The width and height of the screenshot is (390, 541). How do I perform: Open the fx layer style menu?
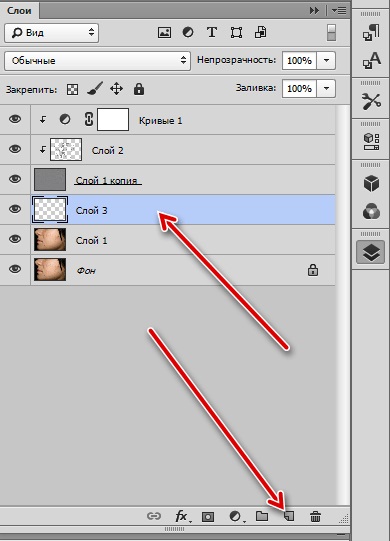coord(182,516)
